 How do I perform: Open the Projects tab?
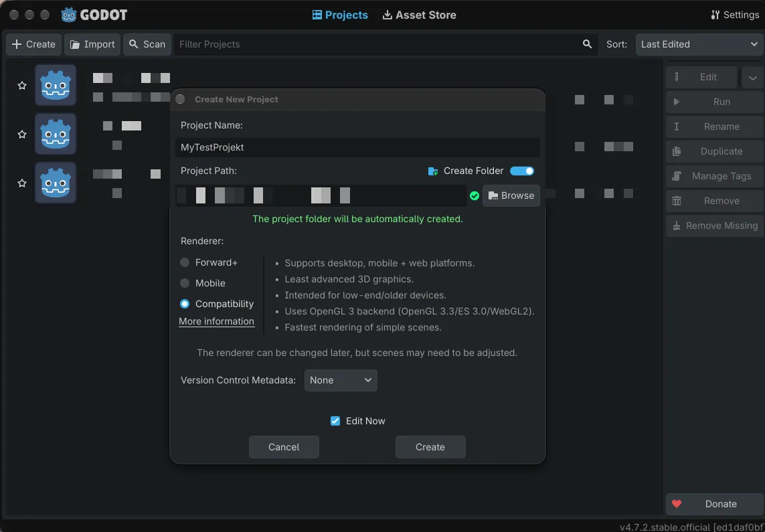[340, 15]
